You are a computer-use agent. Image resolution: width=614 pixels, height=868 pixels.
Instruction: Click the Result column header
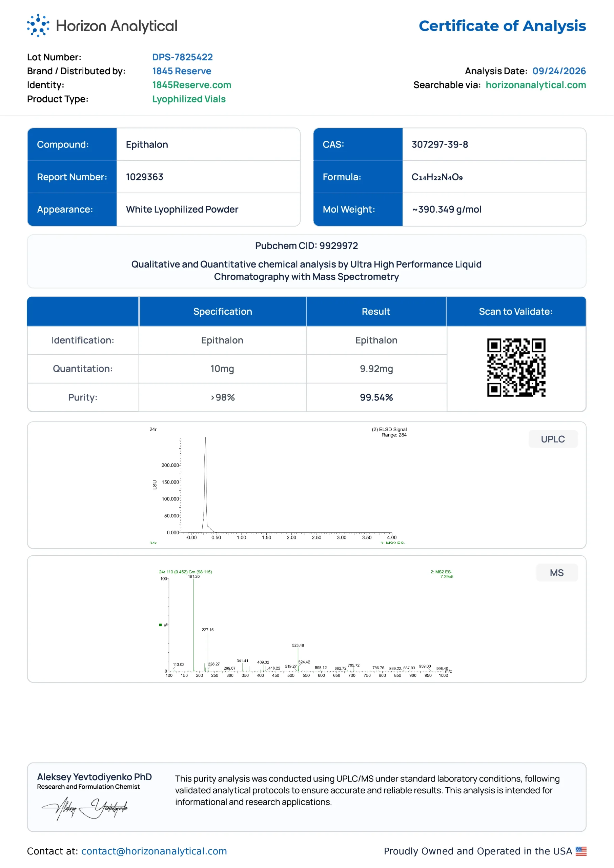pyautogui.click(x=376, y=312)
